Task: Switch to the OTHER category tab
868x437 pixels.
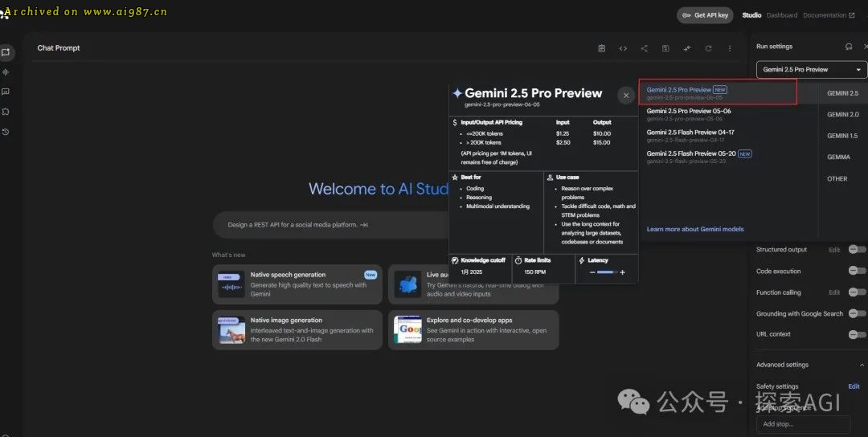Action: [837, 178]
